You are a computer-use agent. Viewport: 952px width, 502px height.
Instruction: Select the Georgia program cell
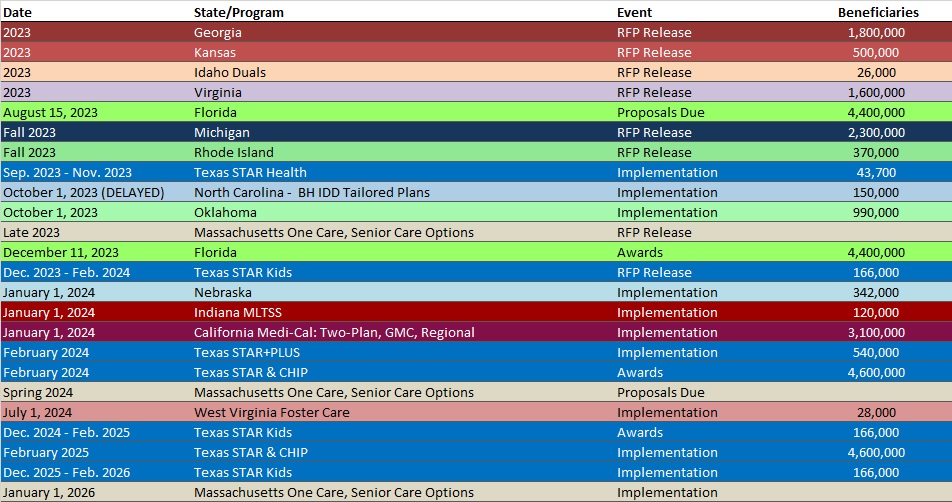point(217,32)
